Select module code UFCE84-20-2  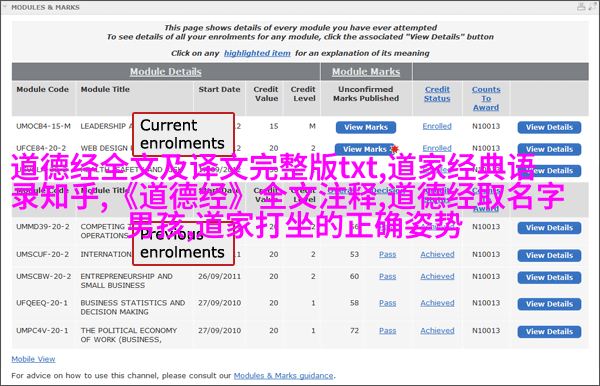pos(41,148)
